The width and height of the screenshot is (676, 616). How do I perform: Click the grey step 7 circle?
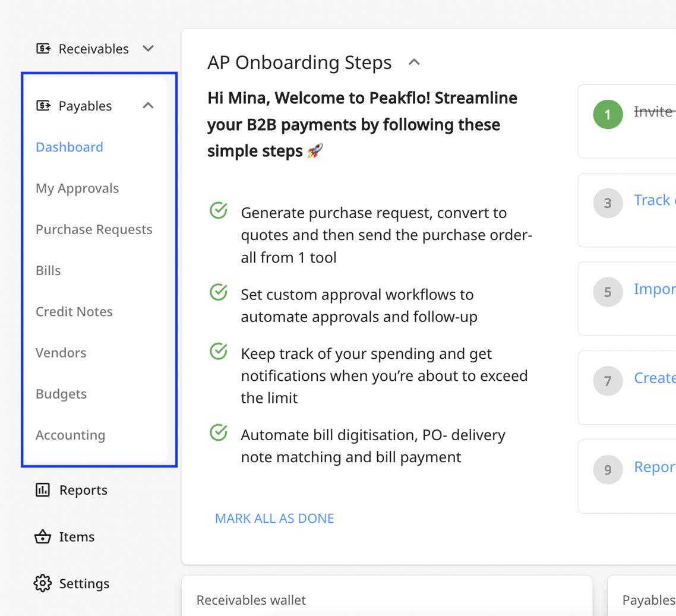point(608,381)
